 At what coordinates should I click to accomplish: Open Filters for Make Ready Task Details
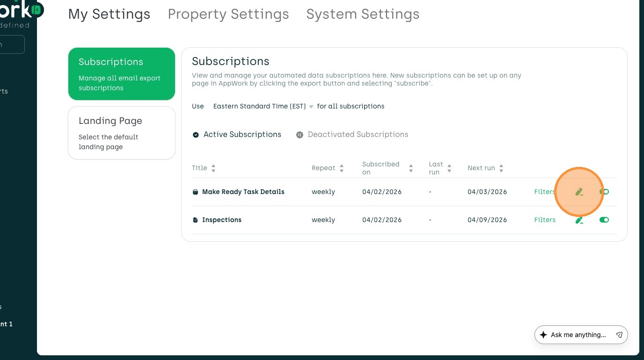pyautogui.click(x=544, y=192)
